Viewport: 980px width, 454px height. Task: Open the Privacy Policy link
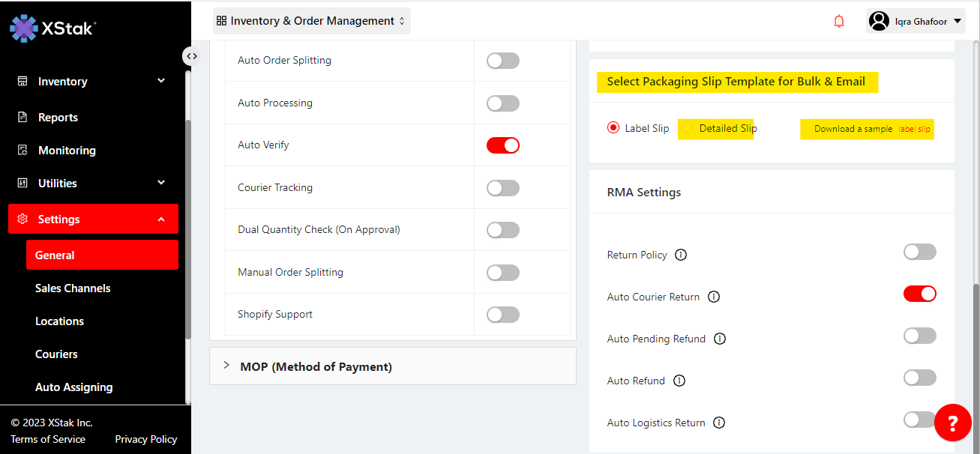[145, 439]
